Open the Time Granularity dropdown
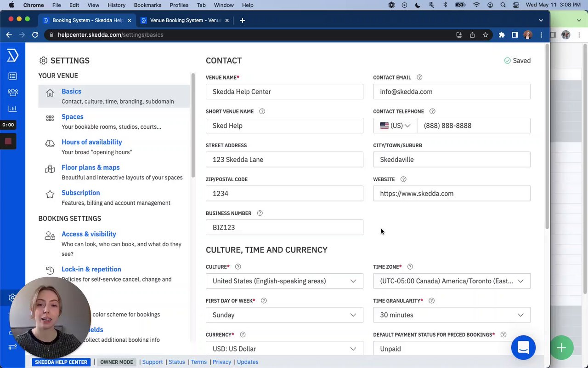This screenshot has height=368, width=588. 452,315
